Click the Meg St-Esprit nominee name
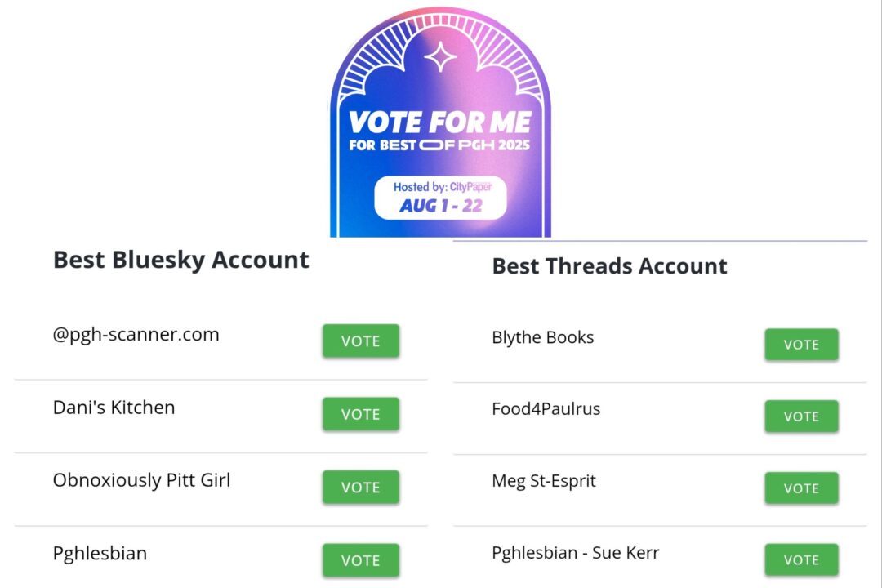882x588 pixels. pyautogui.click(x=543, y=481)
